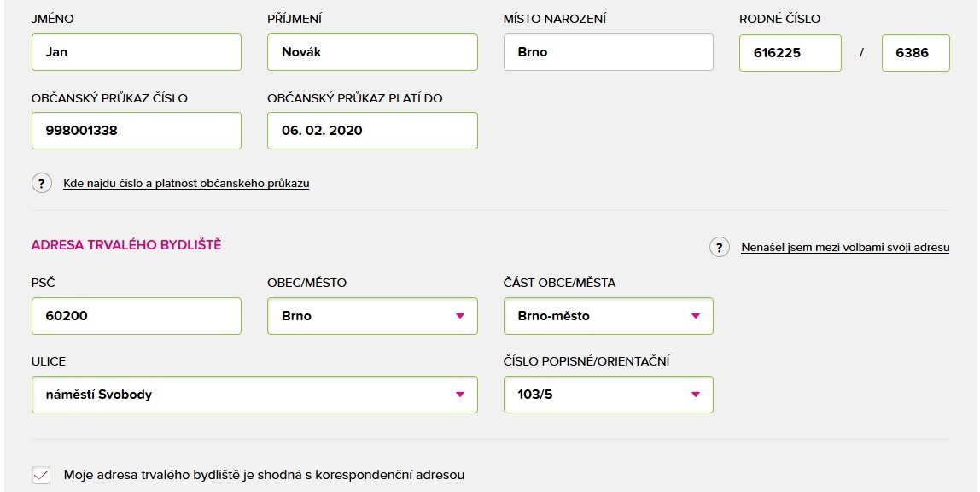Image resolution: width=980 pixels, height=492 pixels.
Task: Click the pink arrow in the Číslo popisné dropdown
Action: tap(695, 395)
